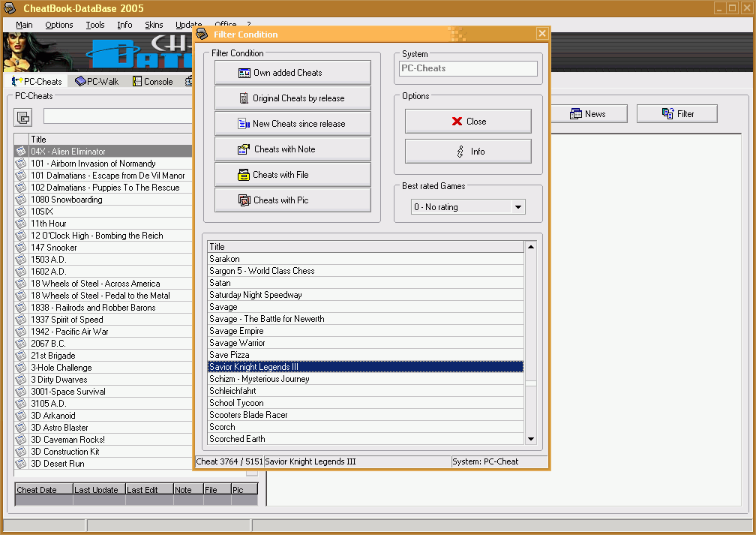Show Cheats with Note
Viewport: 756px width, 535px height.
(292, 149)
